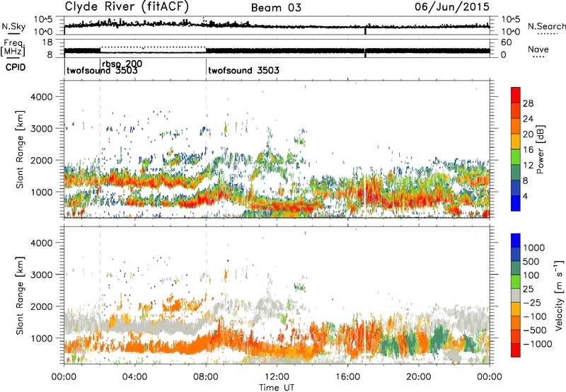Click the '28' tick on the power scale
The height and width of the screenshot is (392, 566).
(x=528, y=103)
